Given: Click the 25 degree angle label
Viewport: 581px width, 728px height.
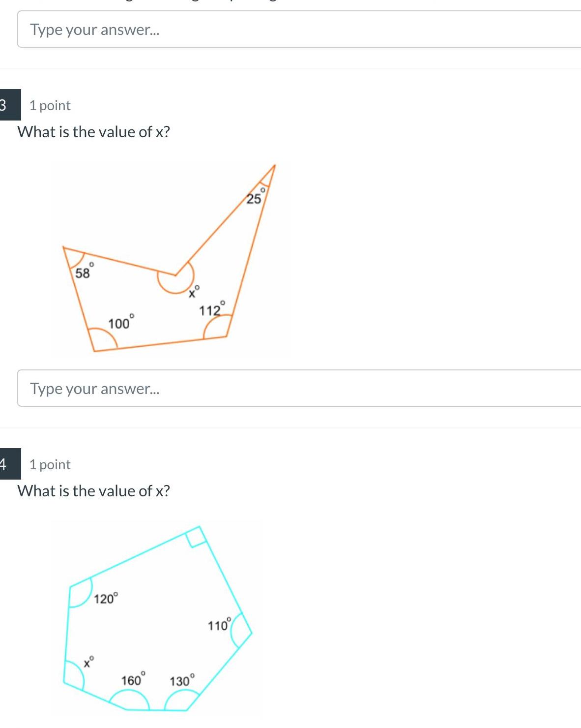Looking at the screenshot, I should coord(254,198).
